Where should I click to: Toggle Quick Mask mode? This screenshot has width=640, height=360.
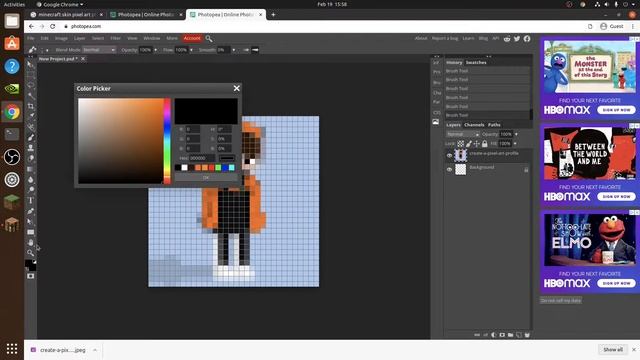[31, 276]
